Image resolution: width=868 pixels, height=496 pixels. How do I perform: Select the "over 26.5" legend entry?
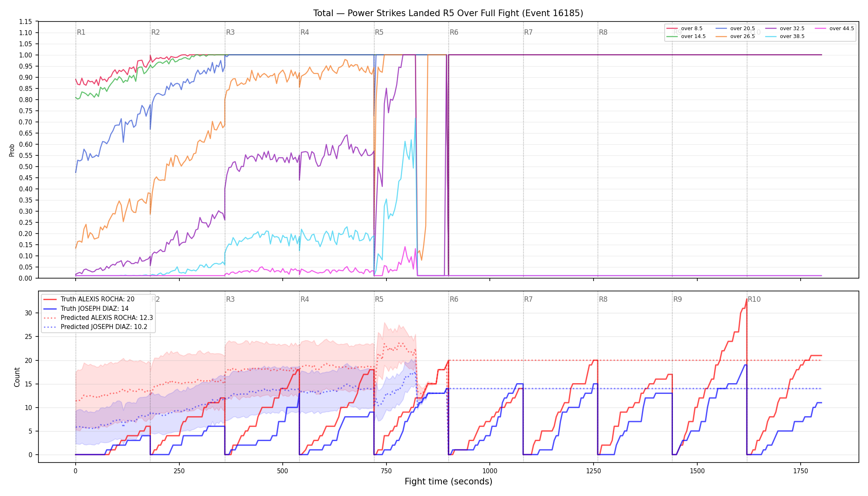pos(735,36)
